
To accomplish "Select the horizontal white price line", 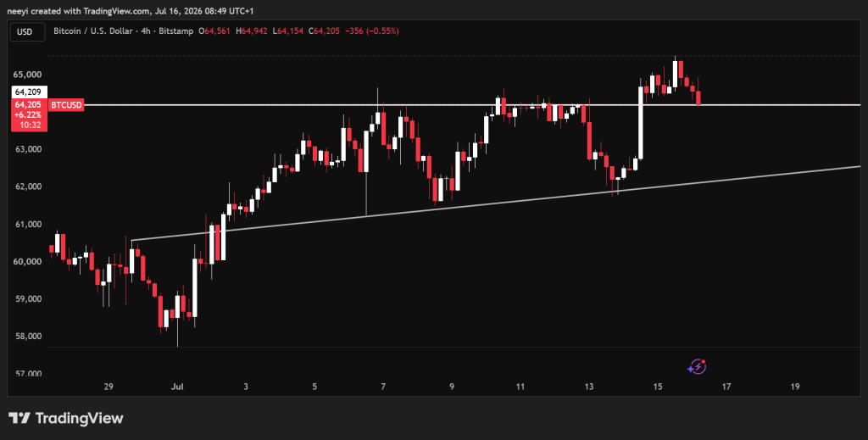I will (454, 104).
